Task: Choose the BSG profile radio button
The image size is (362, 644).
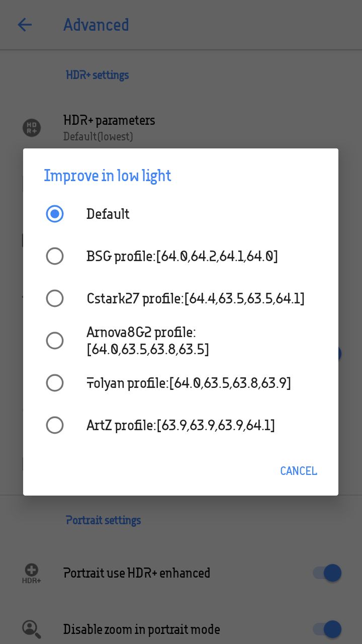Action: (55, 256)
